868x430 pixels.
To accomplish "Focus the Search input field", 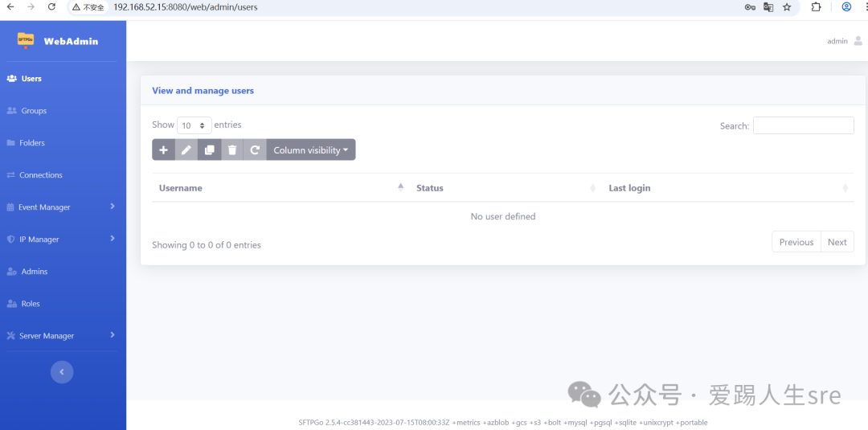I will tap(803, 125).
